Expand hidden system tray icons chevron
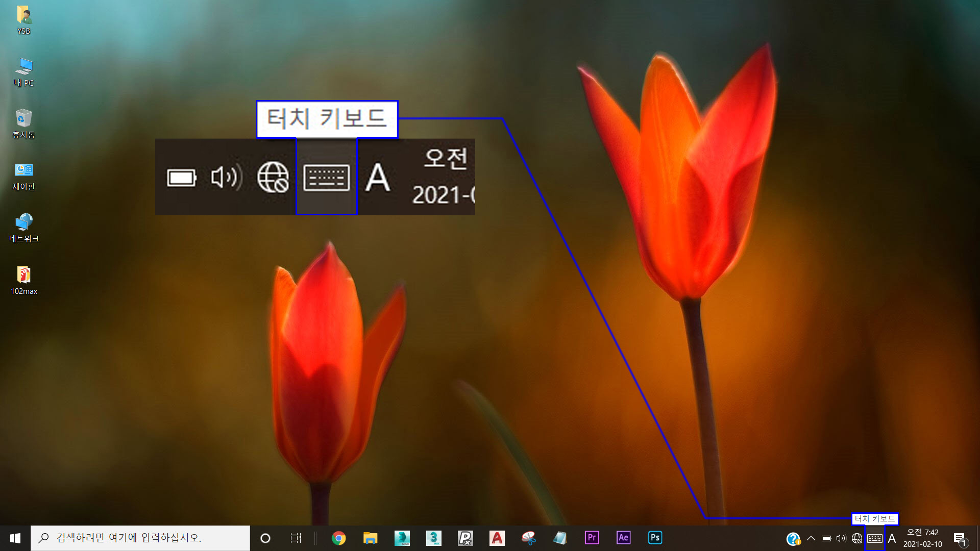The height and width of the screenshot is (551, 980). [x=811, y=539]
